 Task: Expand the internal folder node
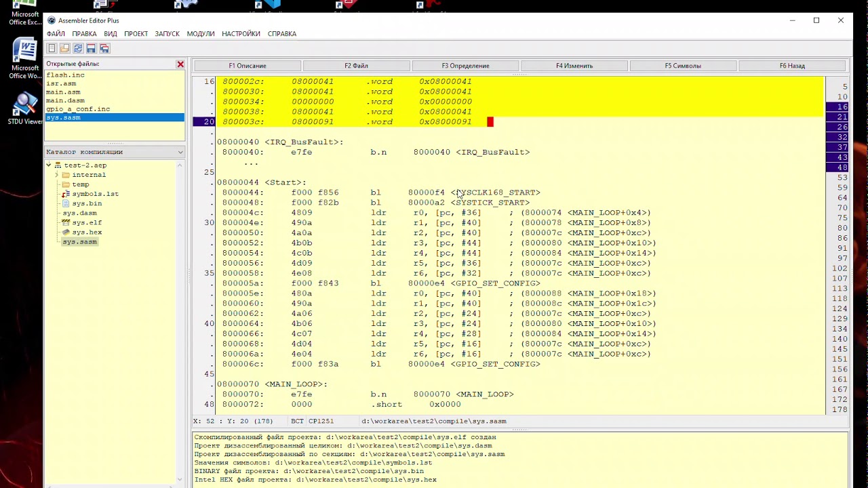tap(57, 175)
